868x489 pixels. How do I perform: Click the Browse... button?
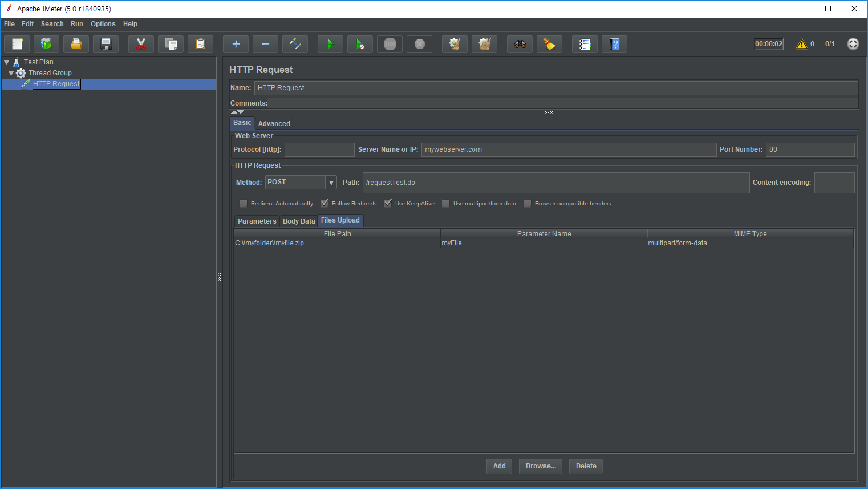(541, 466)
